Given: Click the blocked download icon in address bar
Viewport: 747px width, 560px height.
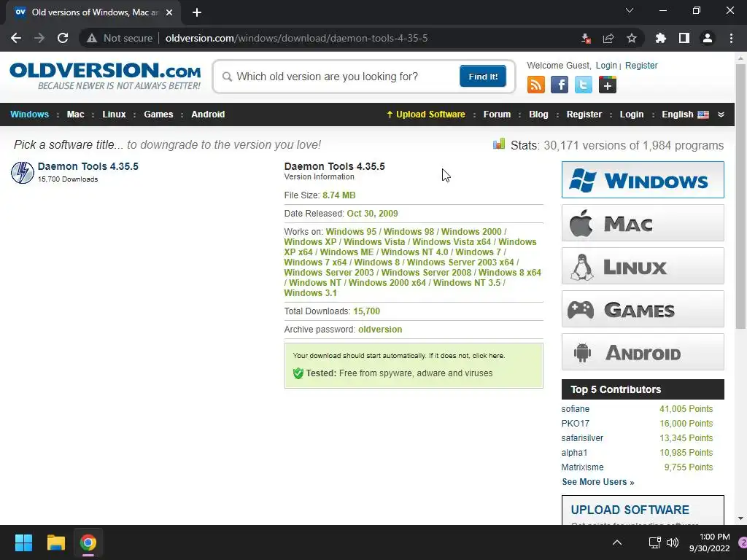Looking at the screenshot, I should [586, 38].
